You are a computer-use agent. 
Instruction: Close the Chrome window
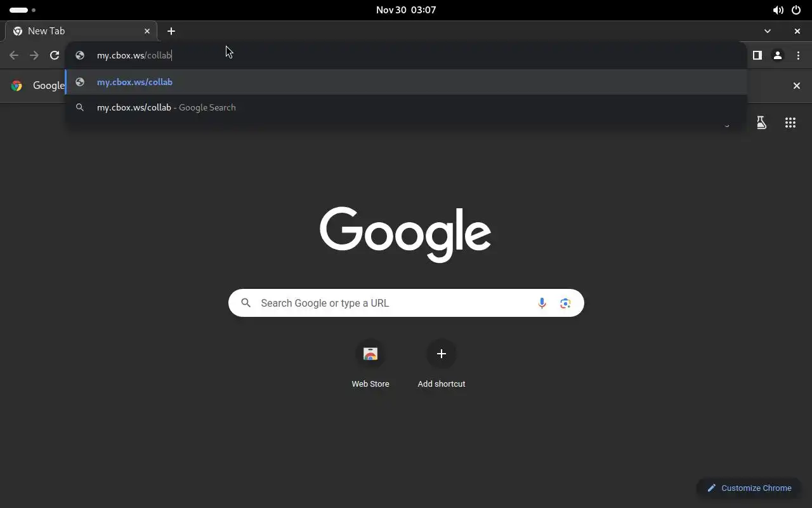797,31
